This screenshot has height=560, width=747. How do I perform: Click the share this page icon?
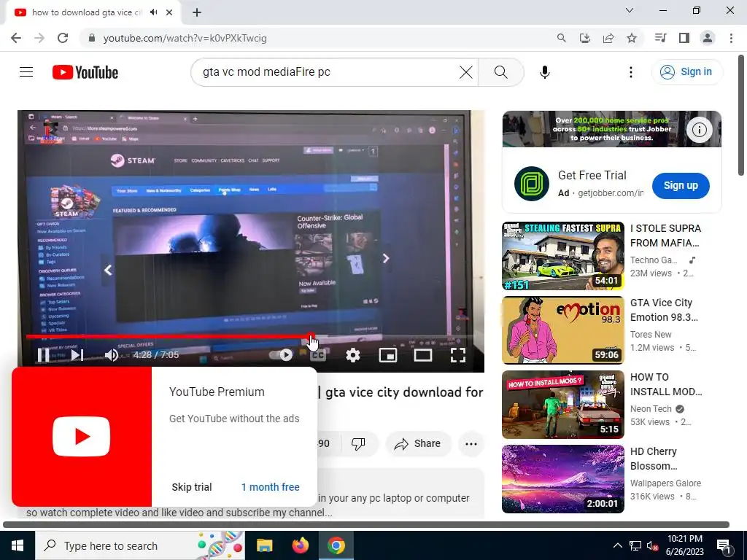(x=608, y=38)
